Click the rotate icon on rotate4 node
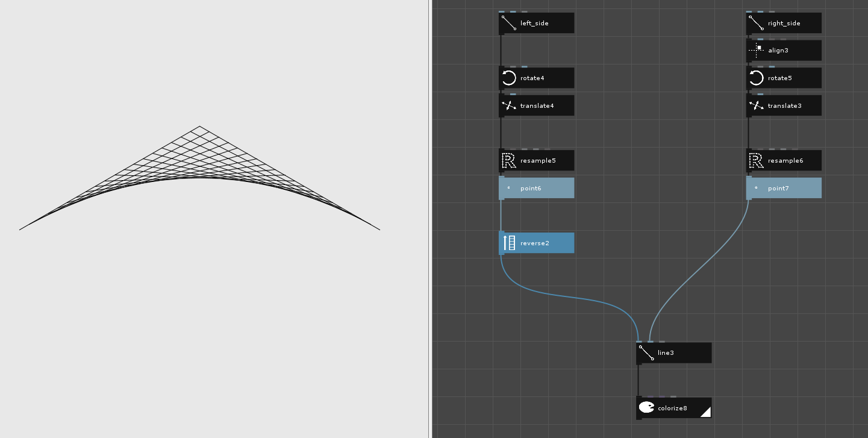This screenshot has width=868, height=438. (509, 78)
